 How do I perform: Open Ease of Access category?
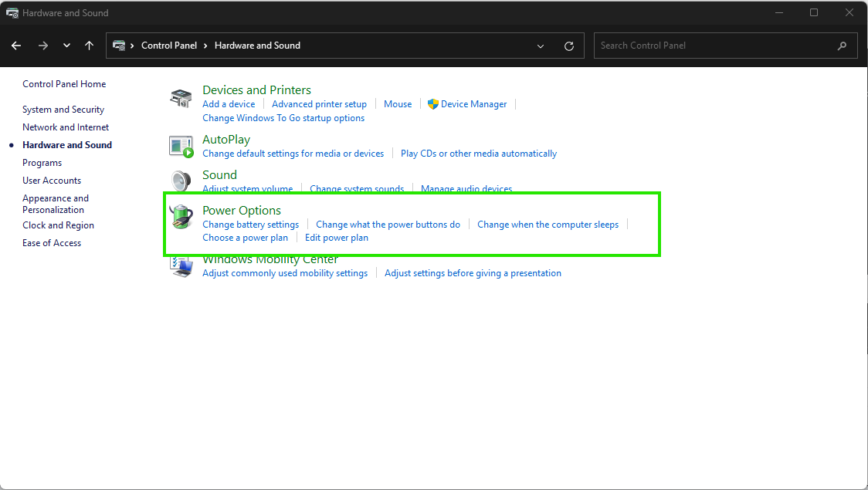point(52,243)
